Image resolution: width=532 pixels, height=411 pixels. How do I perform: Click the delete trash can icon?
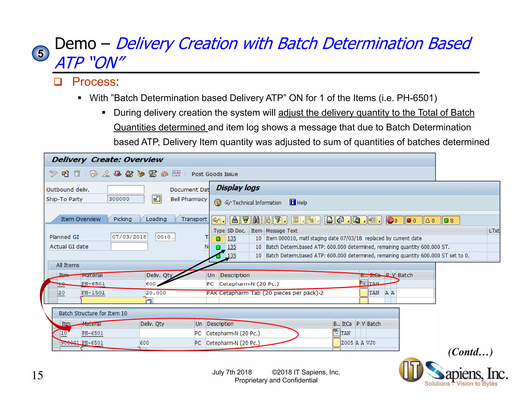tap(77, 174)
